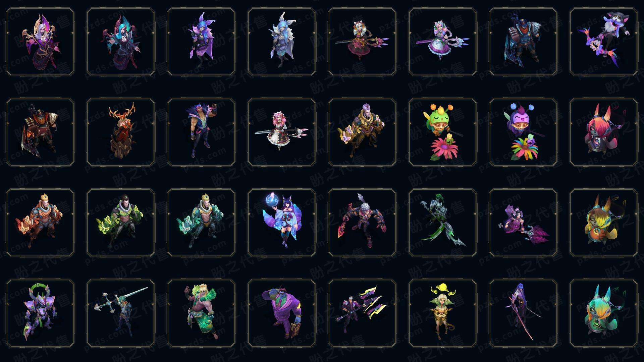
Task: Choose the lime-green gauntlet fighter chroma
Action: [x=121, y=223]
